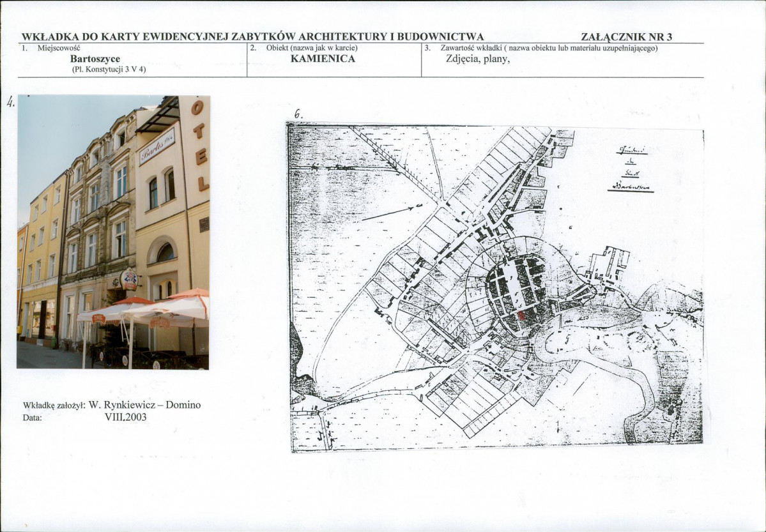Click the text 'ZAŁĄCZNIK NR 3'
766x532 pixels.
(x=627, y=37)
